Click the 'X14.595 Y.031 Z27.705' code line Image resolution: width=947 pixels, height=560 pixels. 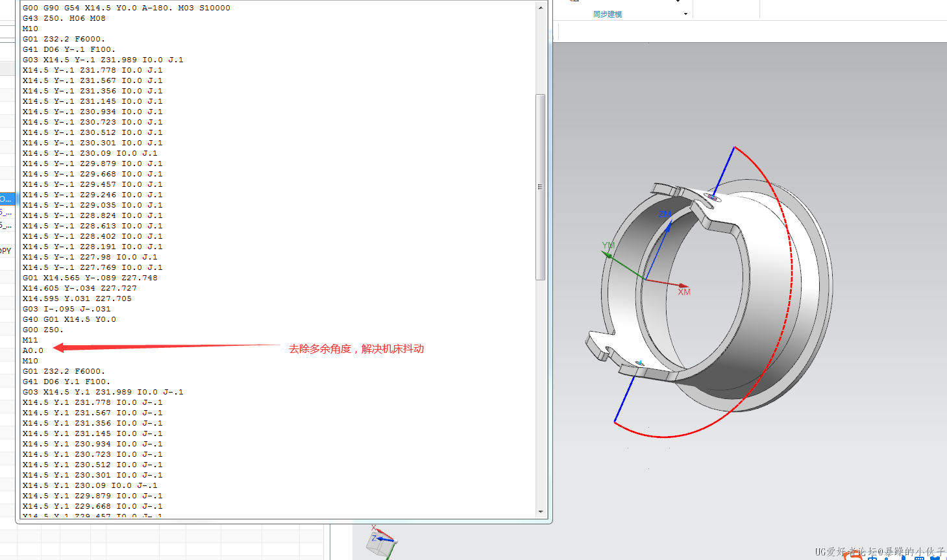(x=77, y=298)
